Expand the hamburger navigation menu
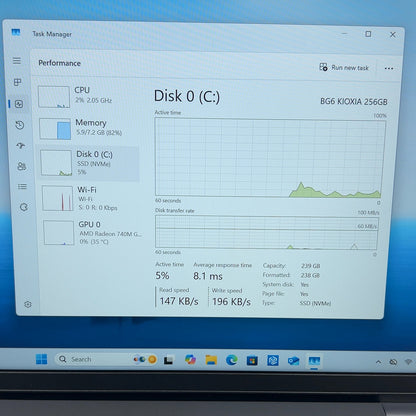Viewport: 416px width, 416px height. 17,61
